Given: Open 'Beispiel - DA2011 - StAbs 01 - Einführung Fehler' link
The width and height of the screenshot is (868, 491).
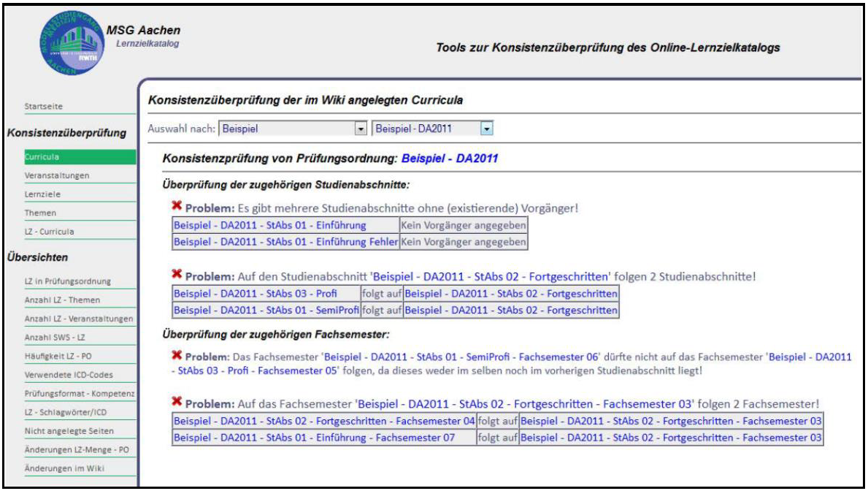Looking at the screenshot, I should pos(285,241).
